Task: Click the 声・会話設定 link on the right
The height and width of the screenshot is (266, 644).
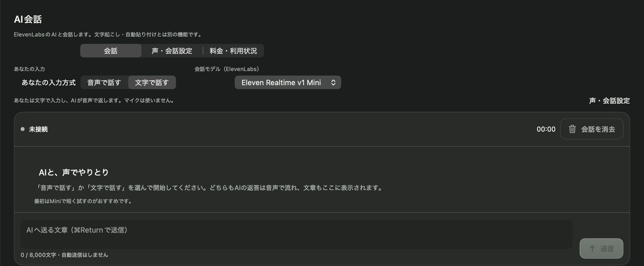Action: tap(610, 101)
